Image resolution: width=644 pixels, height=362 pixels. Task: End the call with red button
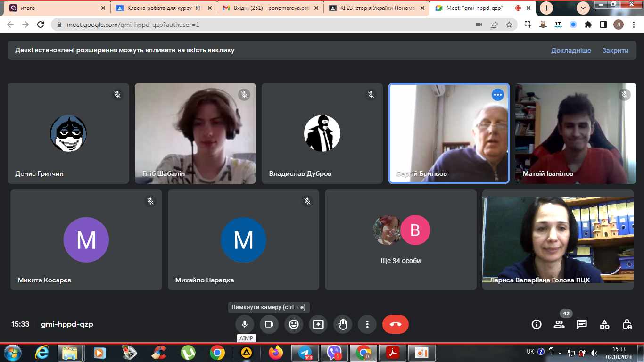[x=395, y=324]
